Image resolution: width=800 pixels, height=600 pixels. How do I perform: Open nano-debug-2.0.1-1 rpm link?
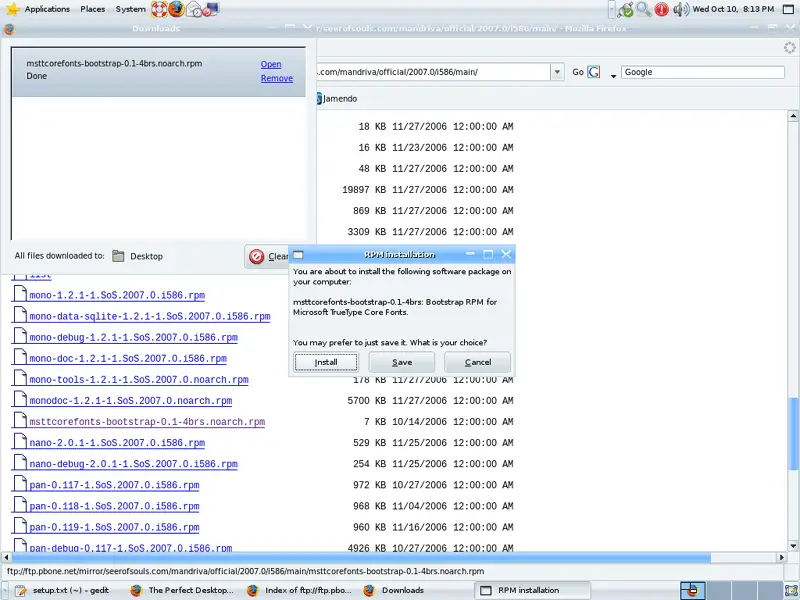[133, 464]
